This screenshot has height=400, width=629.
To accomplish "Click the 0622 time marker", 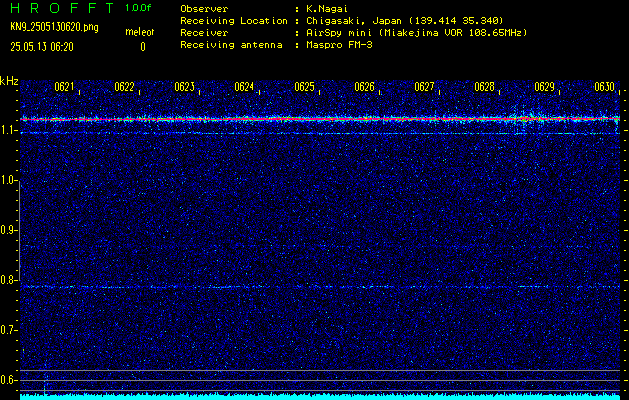I will pos(124,87).
